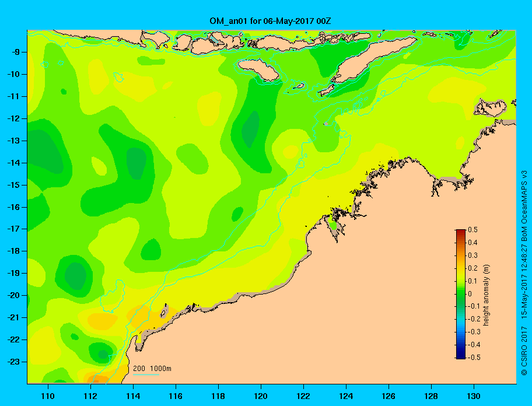Click longitude label "128" on bottom axis
The height and width of the screenshot is (406, 532).
pos(431,396)
